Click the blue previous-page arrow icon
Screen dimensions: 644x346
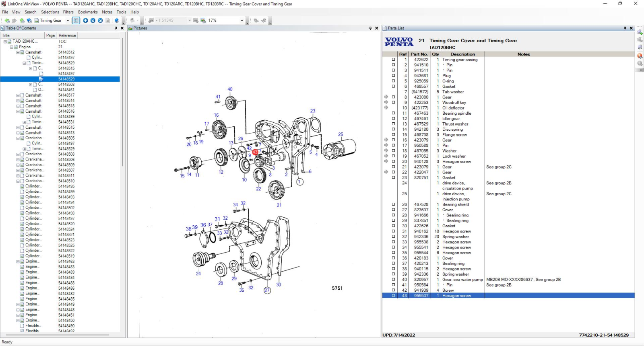tap(93, 21)
